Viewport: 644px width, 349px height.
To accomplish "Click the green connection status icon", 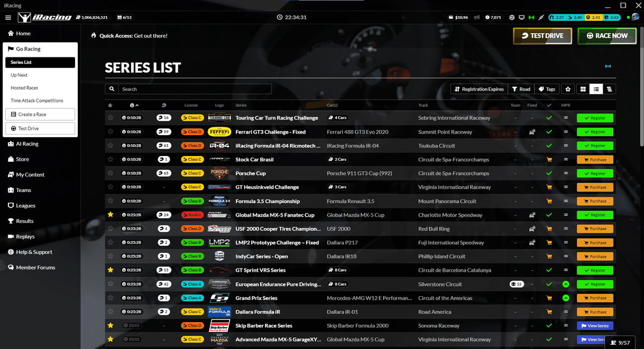I will coord(531,17).
